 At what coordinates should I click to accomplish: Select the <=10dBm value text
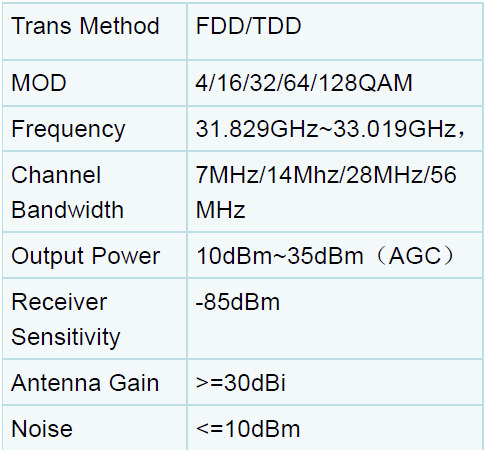coord(248,429)
